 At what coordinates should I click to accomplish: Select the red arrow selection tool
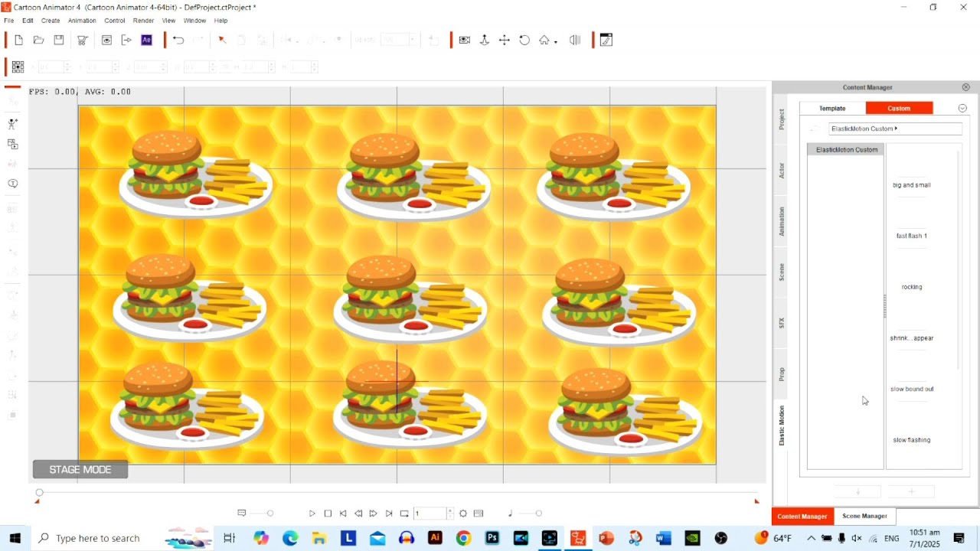coord(222,40)
